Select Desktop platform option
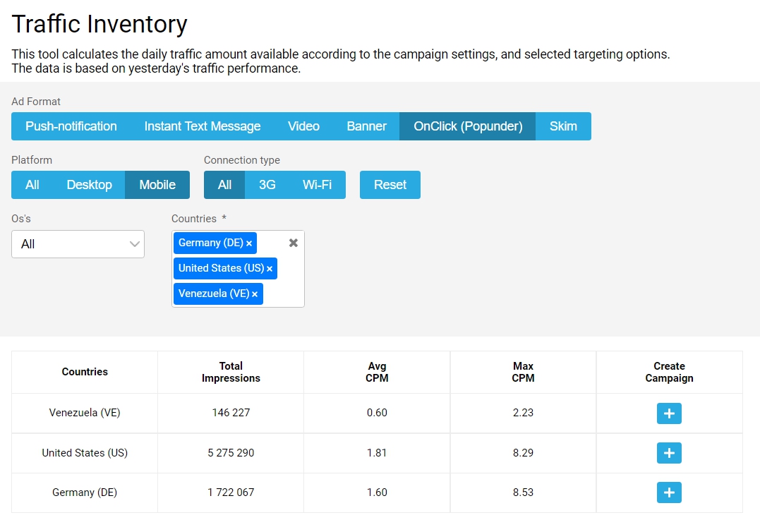This screenshot has height=532, width=760. click(x=89, y=185)
